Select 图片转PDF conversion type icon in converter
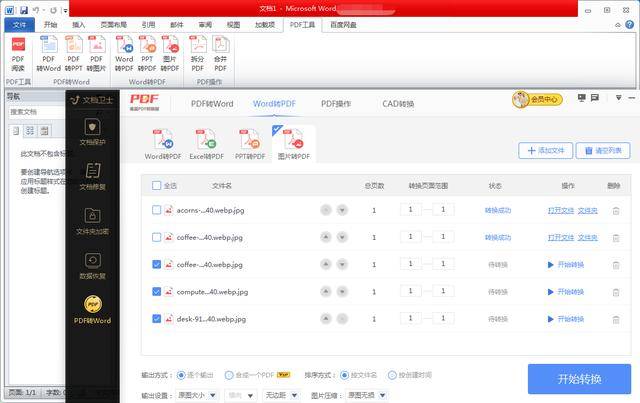 click(x=294, y=144)
